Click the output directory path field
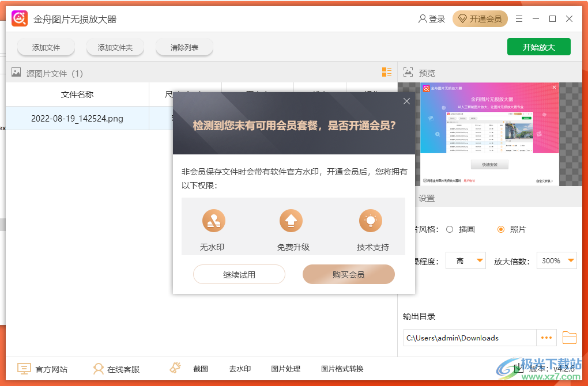This screenshot has height=386, width=588. [470, 338]
